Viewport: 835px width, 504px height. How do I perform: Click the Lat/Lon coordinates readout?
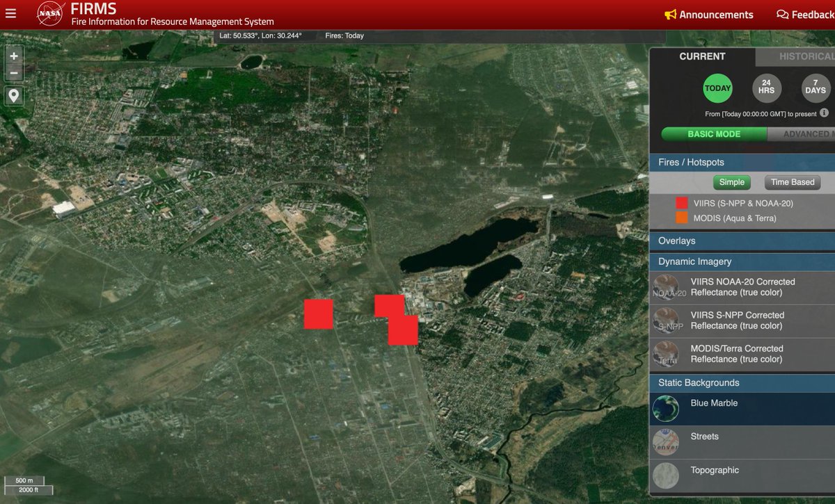coord(261,35)
